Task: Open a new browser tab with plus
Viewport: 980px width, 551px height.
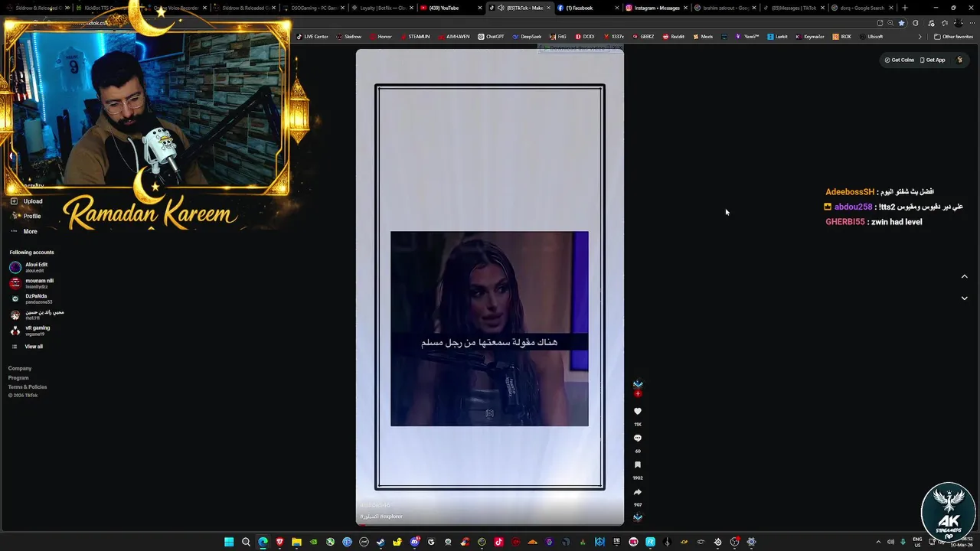Action: pyautogui.click(x=905, y=8)
